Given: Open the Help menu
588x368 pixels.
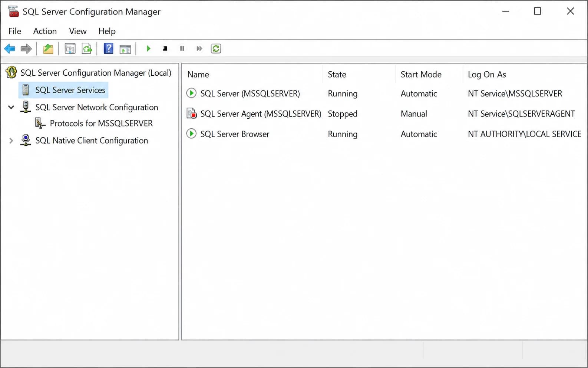Looking at the screenshot, I should pos(107,31).
